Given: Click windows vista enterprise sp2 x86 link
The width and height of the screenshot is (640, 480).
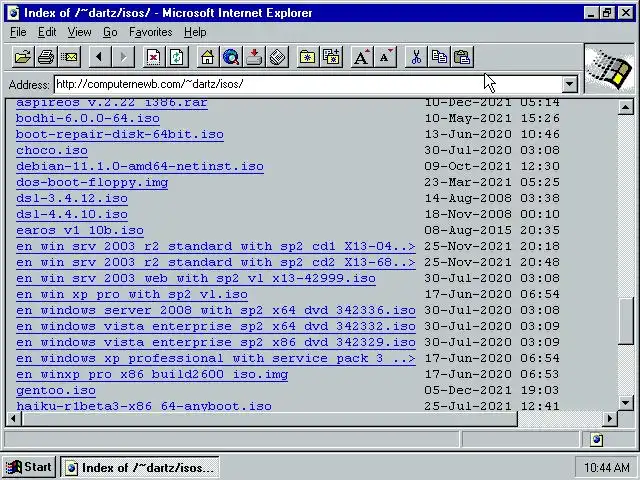Looking at the screenshot, I should (216, 342).
